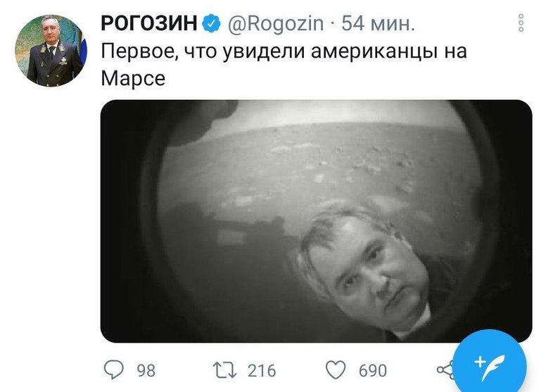Viewport: 546px width, 392px height.
Task: Open the three-dot tweet options menu
Action: point(521,23)
